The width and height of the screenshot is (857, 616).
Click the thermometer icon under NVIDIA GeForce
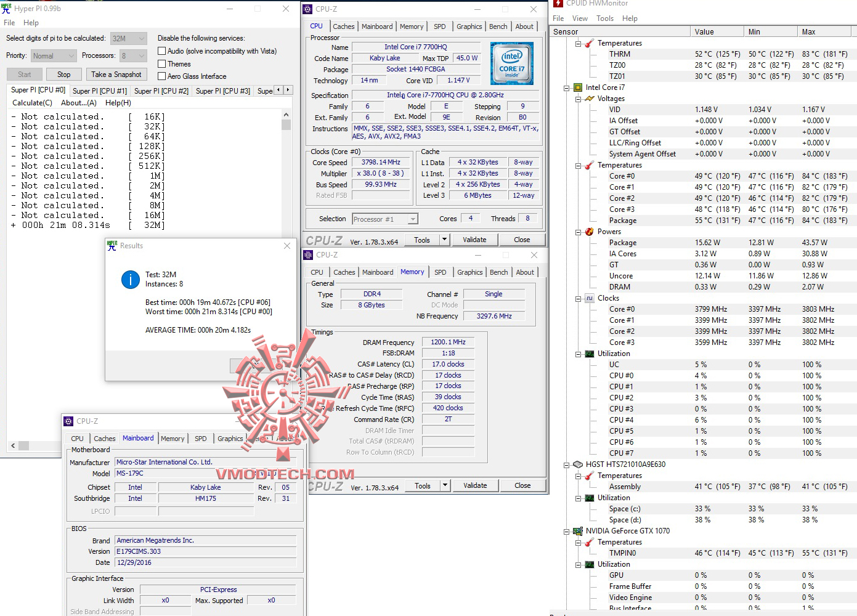pyautogui.click(x=590, y=542)
